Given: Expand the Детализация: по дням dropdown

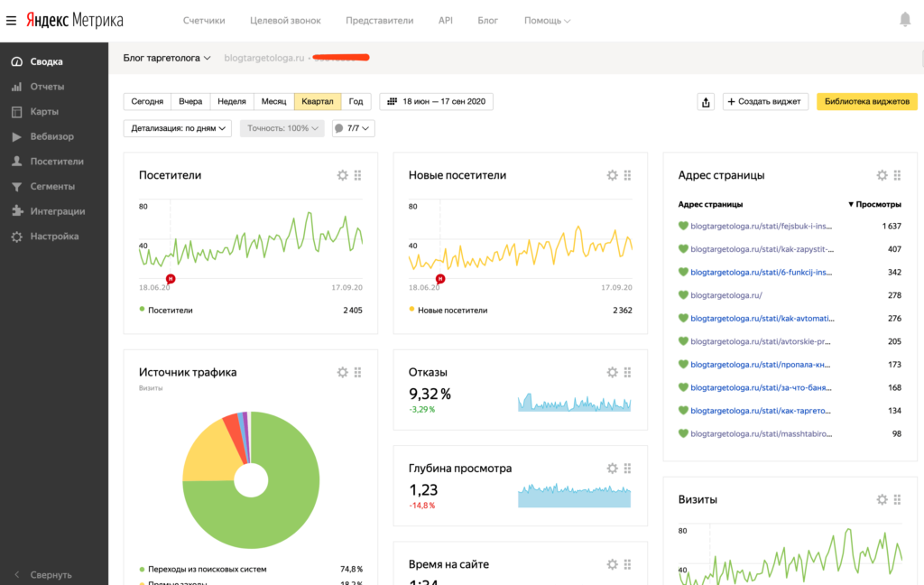Looking at the screenshot, I should tap(177, 128).
